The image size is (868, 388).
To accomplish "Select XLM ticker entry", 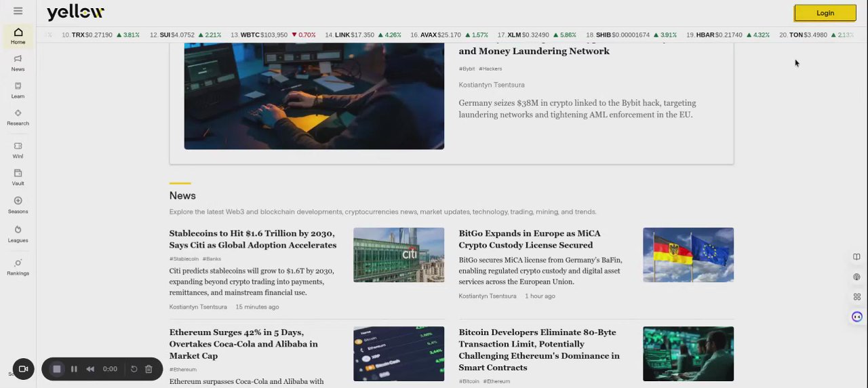I will [536, 35].
